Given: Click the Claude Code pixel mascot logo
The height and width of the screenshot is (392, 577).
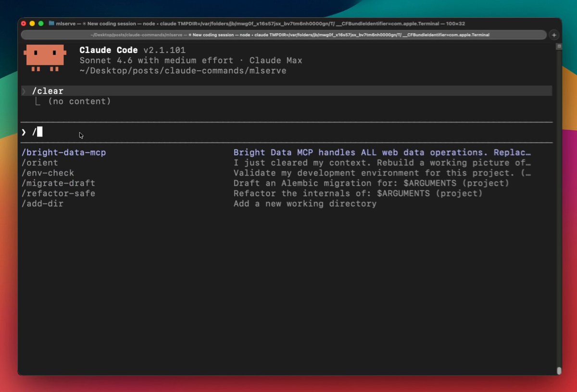Looking at the screenshot, I should [45, 58].
